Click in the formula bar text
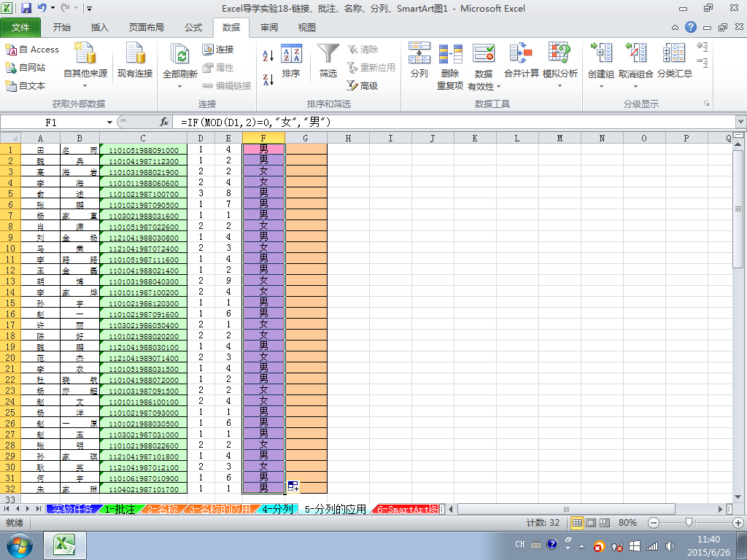 (256, 122)
